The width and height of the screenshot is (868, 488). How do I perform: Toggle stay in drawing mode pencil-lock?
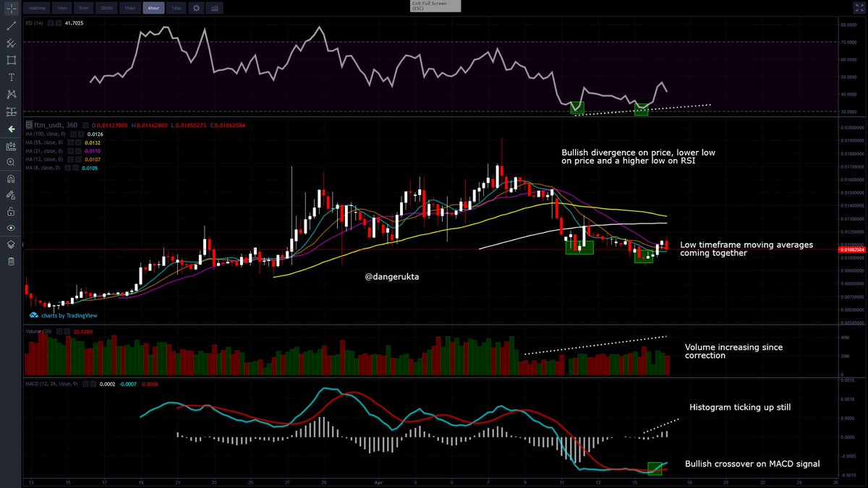[11, 195]
